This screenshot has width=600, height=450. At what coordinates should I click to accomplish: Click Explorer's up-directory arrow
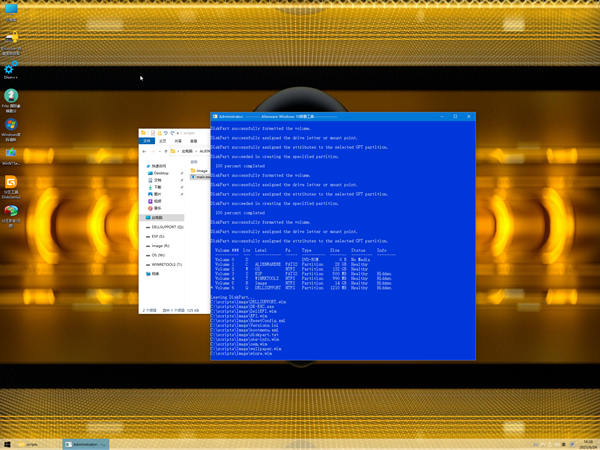[166, 151]
